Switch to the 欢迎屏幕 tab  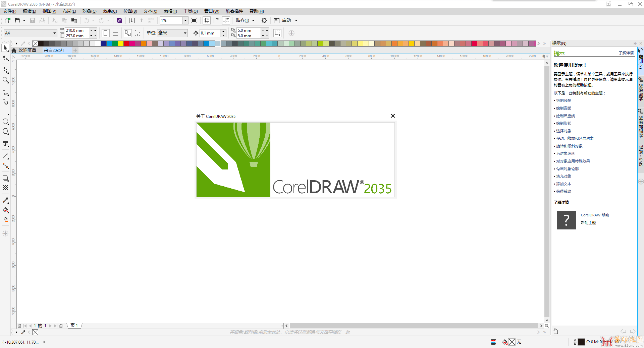[x=28, y=51]
